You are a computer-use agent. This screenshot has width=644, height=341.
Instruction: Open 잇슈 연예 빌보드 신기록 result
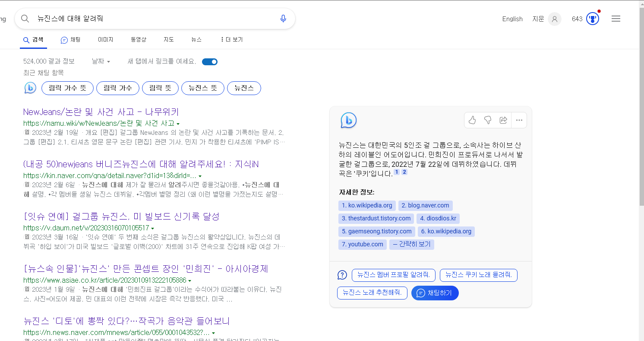(x=122, y=216)
